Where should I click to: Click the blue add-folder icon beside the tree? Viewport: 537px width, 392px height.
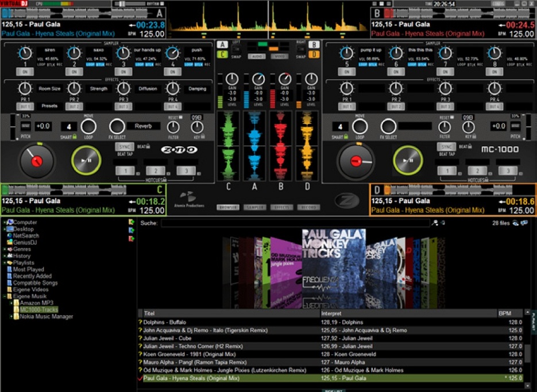(x=131, y=230)
